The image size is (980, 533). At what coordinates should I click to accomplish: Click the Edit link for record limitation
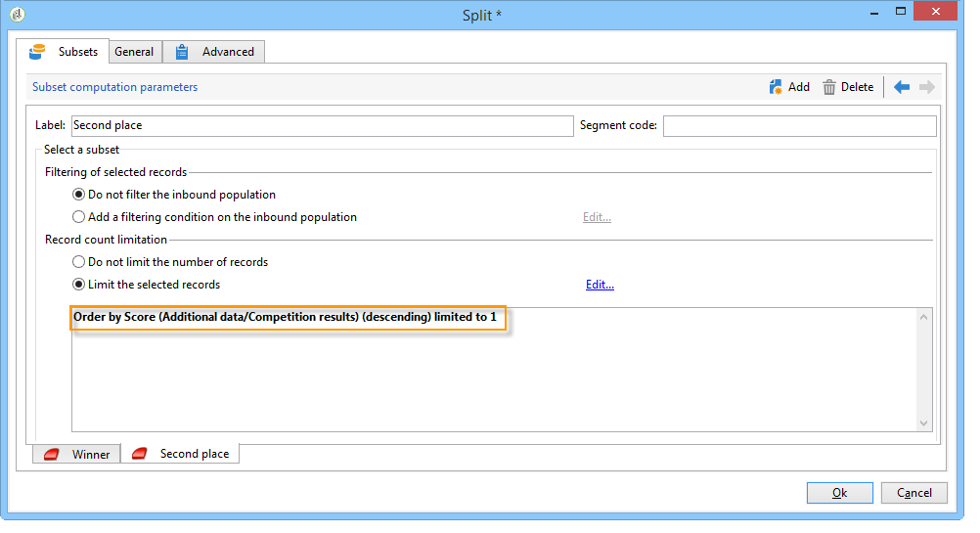click(x=600, y=285)
